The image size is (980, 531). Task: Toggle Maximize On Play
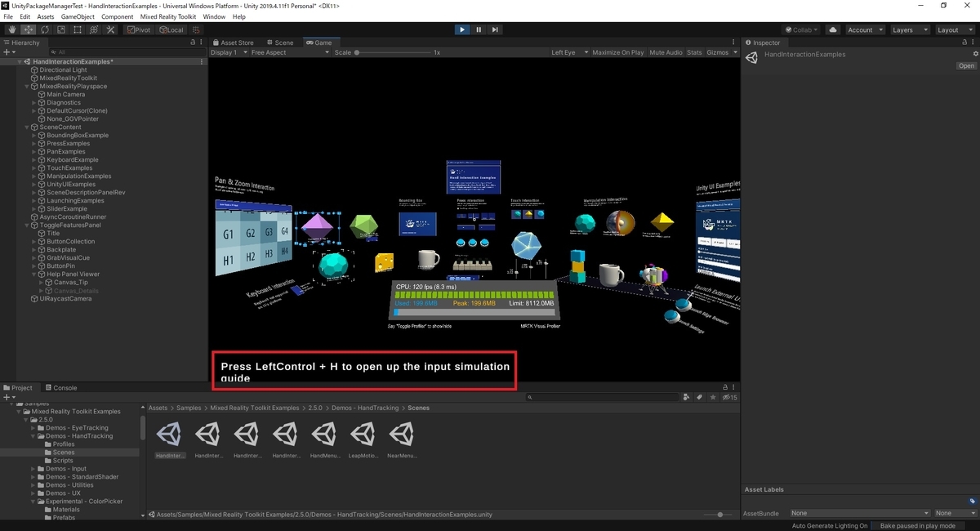618,52
